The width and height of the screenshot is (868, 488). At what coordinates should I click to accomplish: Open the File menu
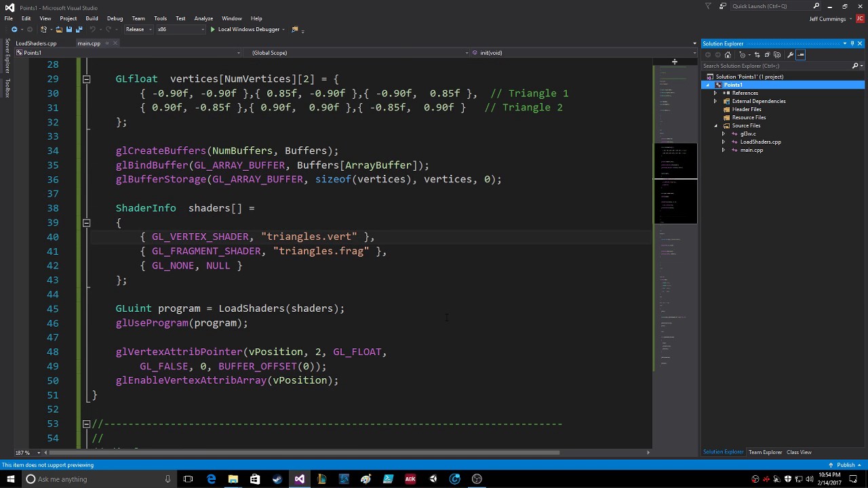pyautogui.click(x=8, y=18)
